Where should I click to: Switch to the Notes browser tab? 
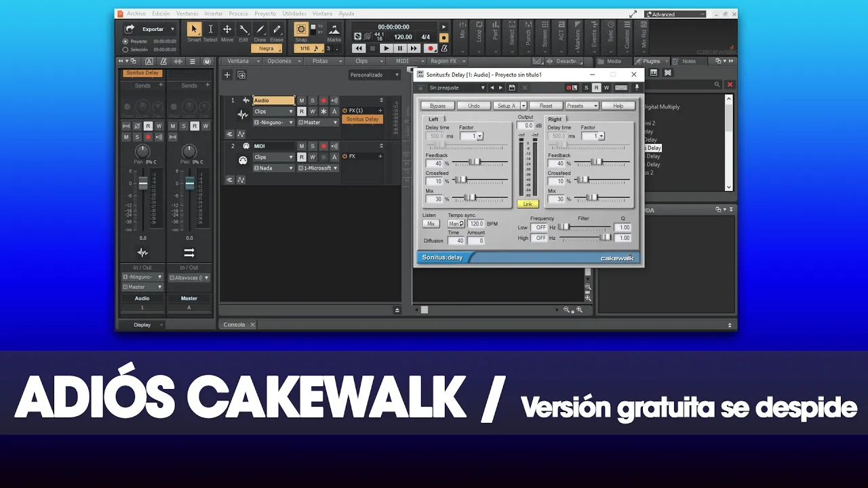[x=689, y=61]
